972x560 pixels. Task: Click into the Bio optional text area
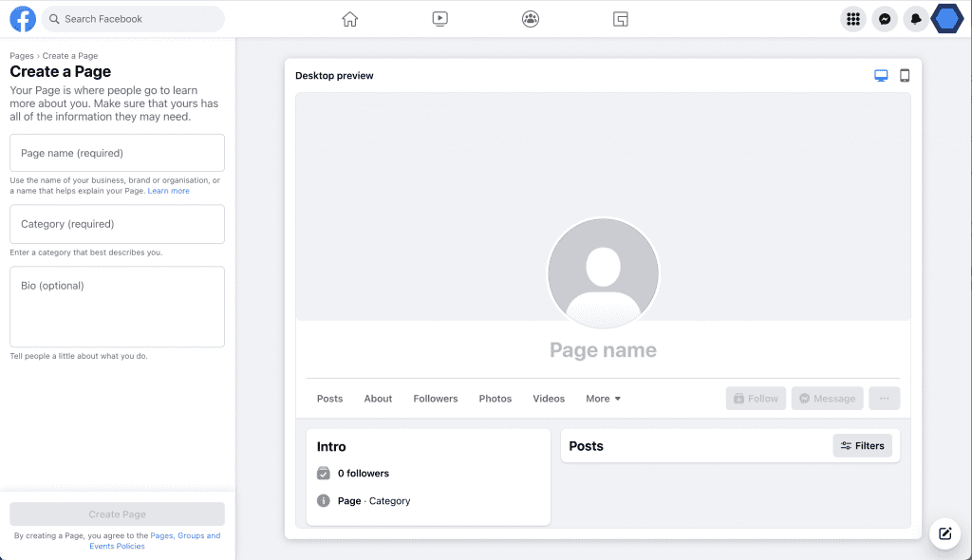coord(117,307)
